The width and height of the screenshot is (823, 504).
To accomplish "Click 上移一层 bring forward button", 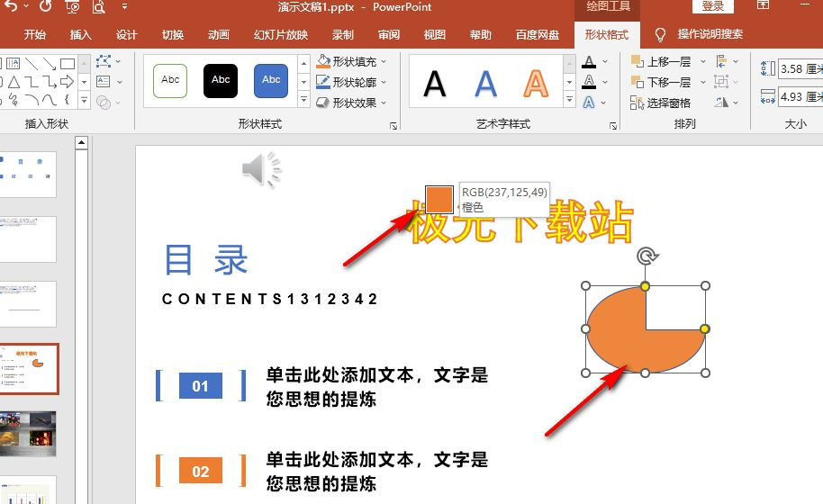I will click(x=661, y=62).
